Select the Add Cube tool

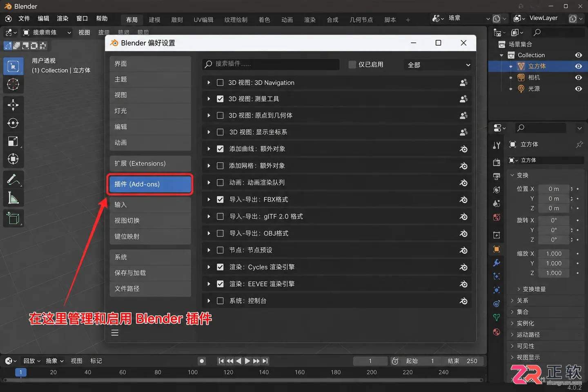tap(13, 218)
